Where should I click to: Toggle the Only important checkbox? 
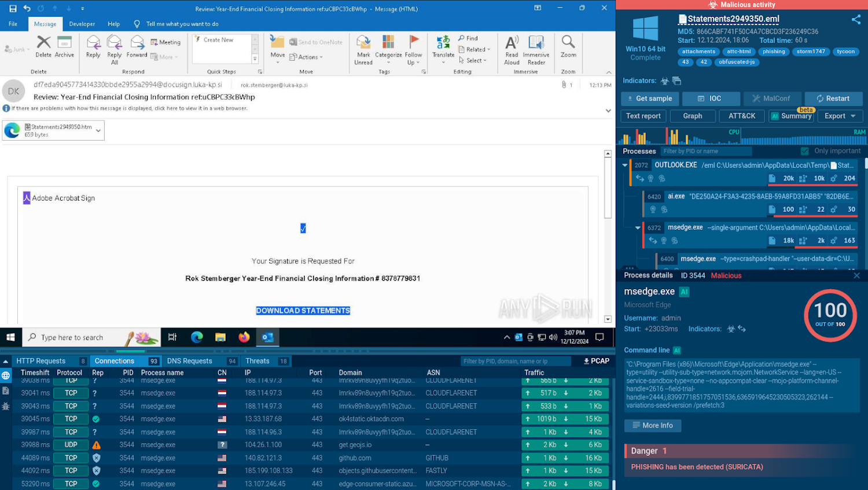click(x=804, y=151)
